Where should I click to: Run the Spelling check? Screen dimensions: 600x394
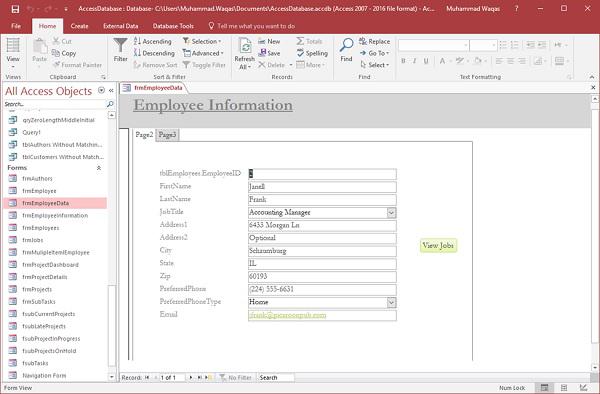point(312,53)
